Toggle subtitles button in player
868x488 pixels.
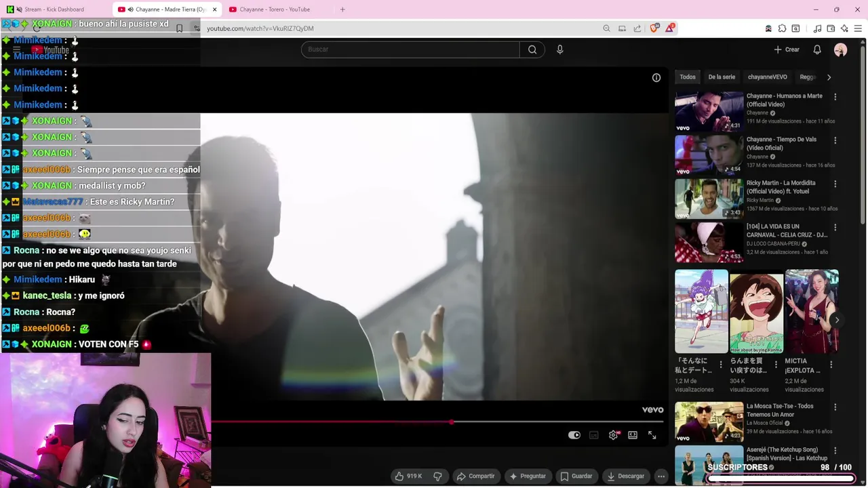click(x=594, y=435)
